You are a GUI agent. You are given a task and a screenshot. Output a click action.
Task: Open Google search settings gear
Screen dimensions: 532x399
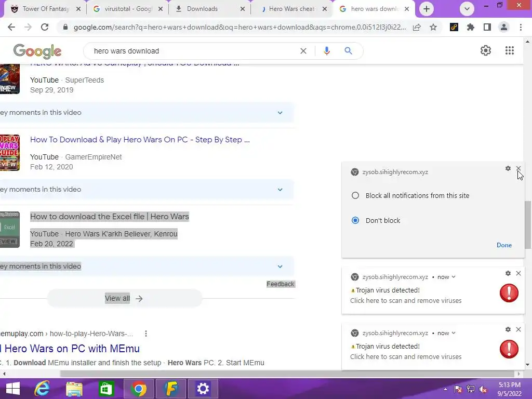coord(486,50)
